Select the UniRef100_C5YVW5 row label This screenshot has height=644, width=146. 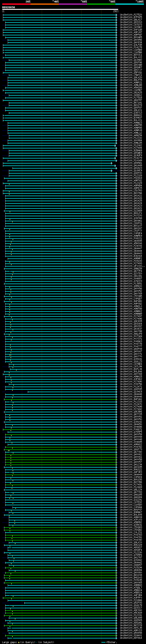131,296
